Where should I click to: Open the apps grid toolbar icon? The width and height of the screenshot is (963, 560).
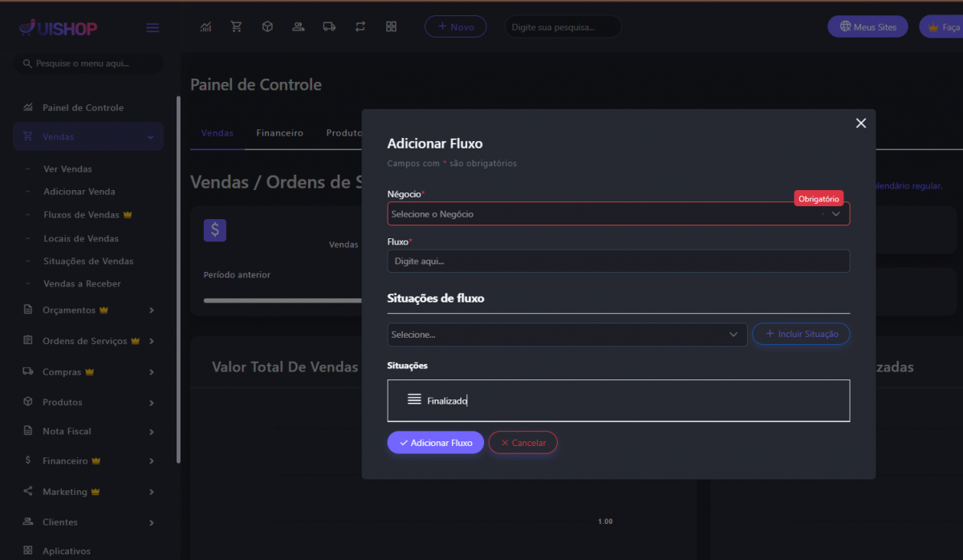pos(391,26)
